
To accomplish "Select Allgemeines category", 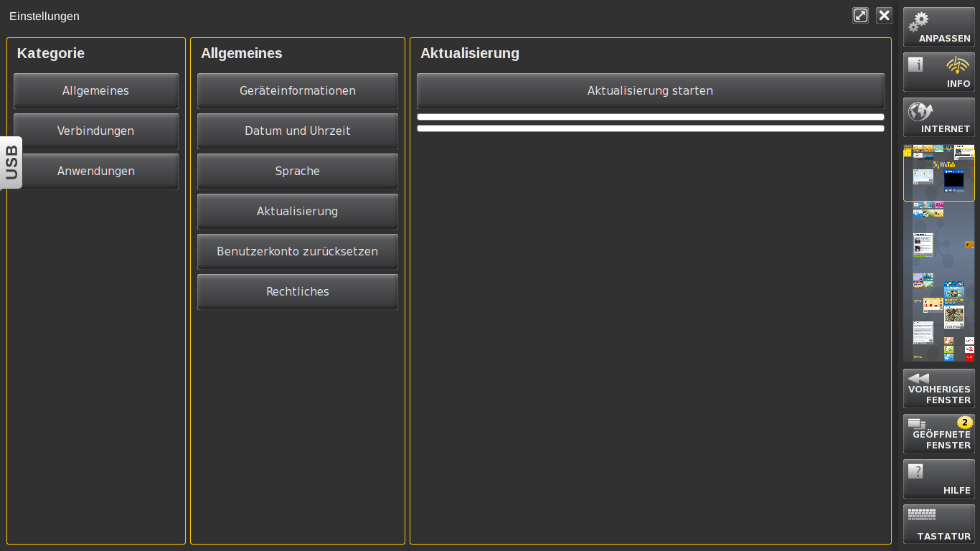I will click(x=95, y=91).
